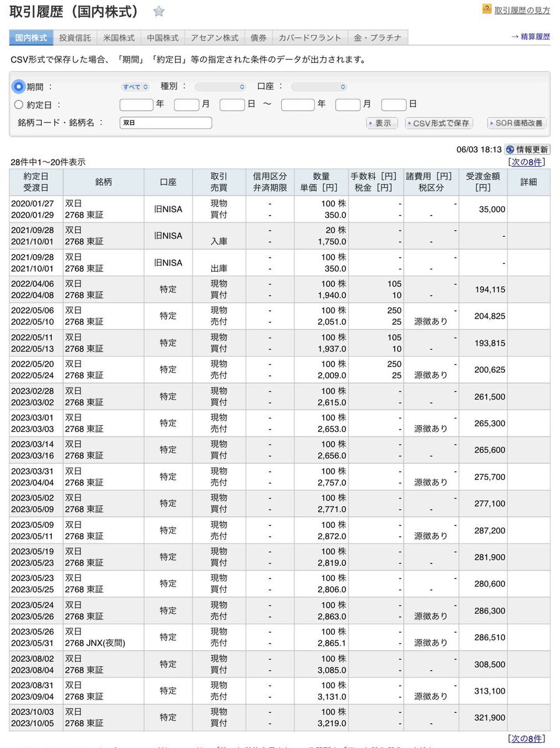Click the start year input field
The width and height of the screenshot is (560, 748).
point(136,105)
